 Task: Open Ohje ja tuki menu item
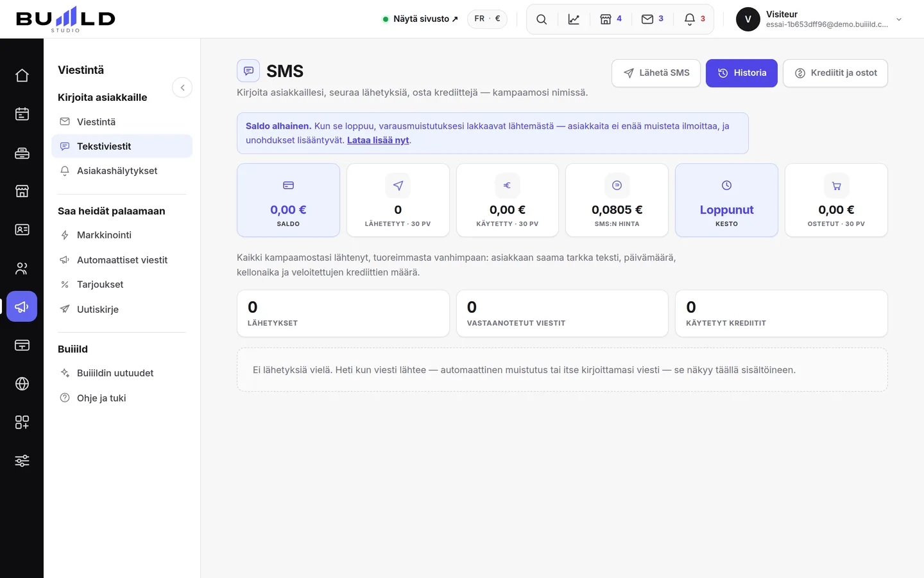[x=122, y=398]
